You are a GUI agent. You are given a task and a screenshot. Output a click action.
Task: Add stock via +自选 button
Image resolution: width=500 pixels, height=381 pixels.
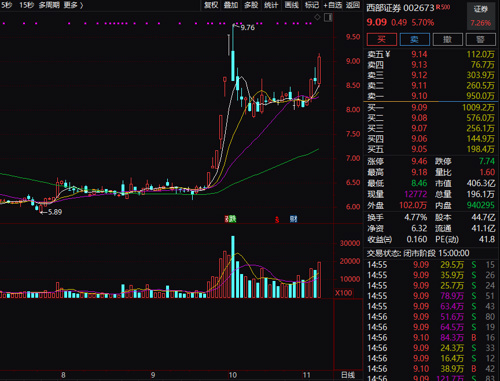point(333,5)
